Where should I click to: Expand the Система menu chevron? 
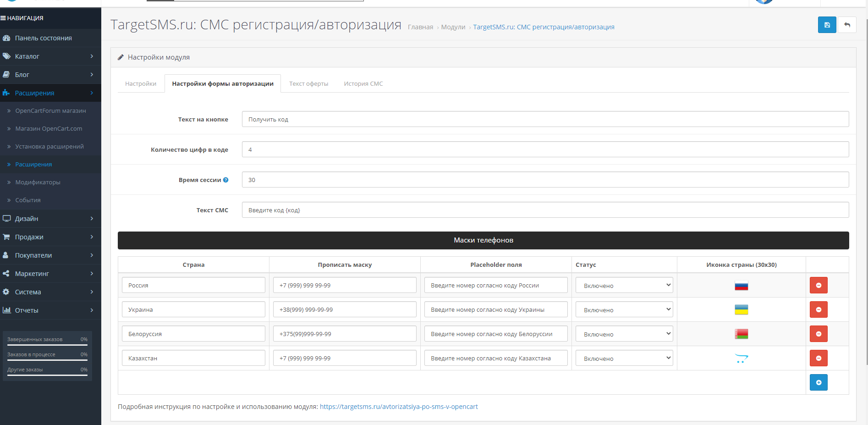point(92,292)
